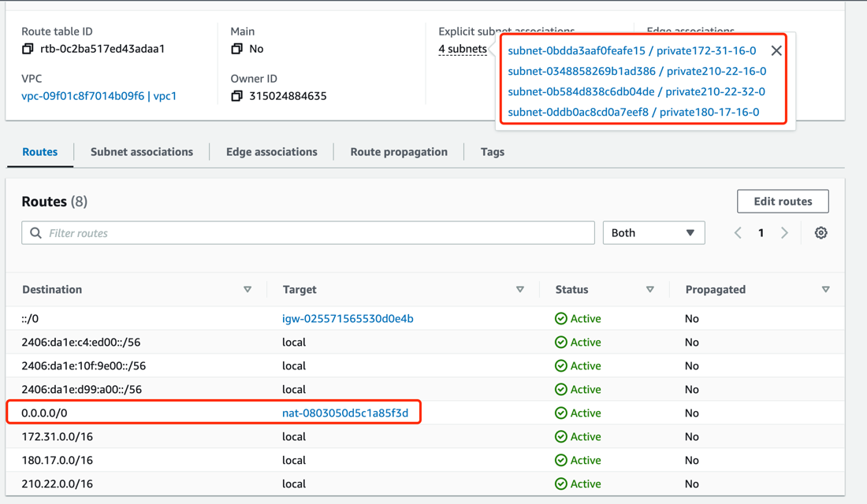Open the Destination column filter chevron
This screenshot has height=504, width=867.
click(247, 289)
